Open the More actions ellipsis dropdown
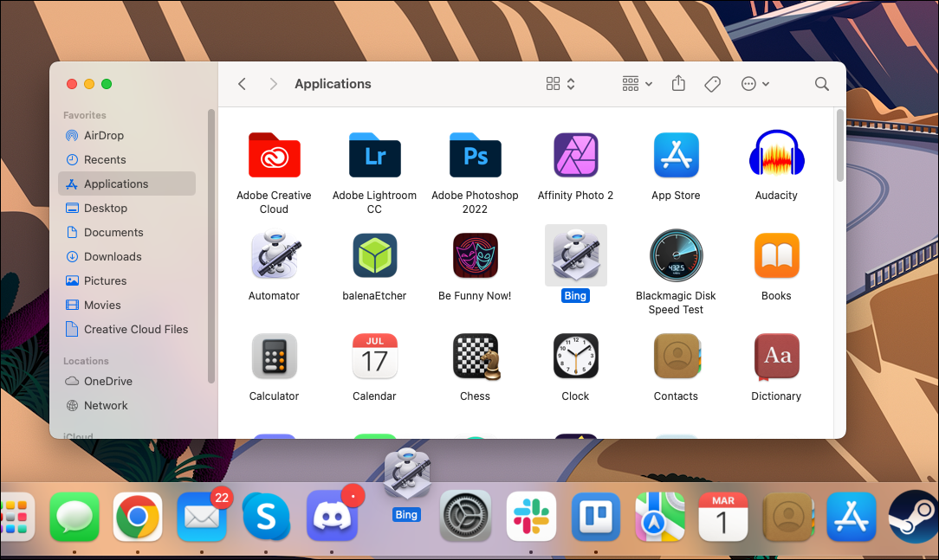This screenshot has width=939, height=560. [x=755, y=84]
